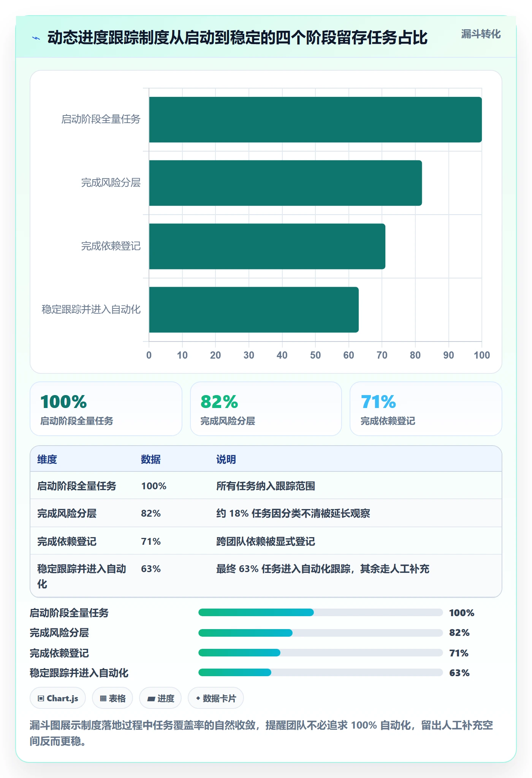Click the 82% progress bar for 完成风险分层
The image size is (532, 778).
(320, 633)
